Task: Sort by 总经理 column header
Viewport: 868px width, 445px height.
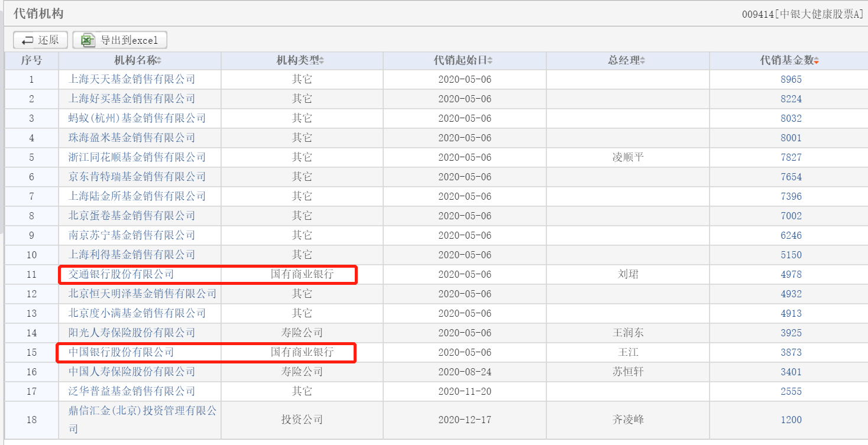Action: pos(627,60)
